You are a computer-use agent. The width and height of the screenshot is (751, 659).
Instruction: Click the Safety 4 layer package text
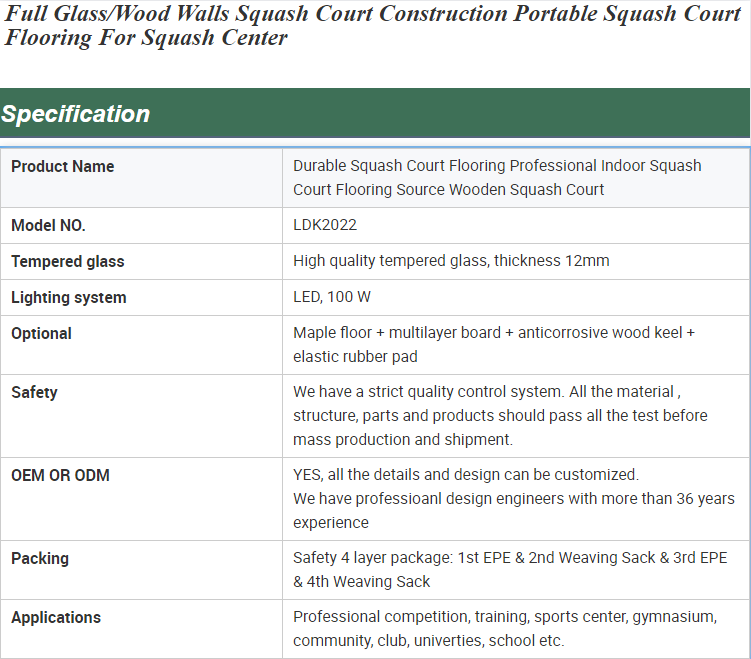coord(510,569)
